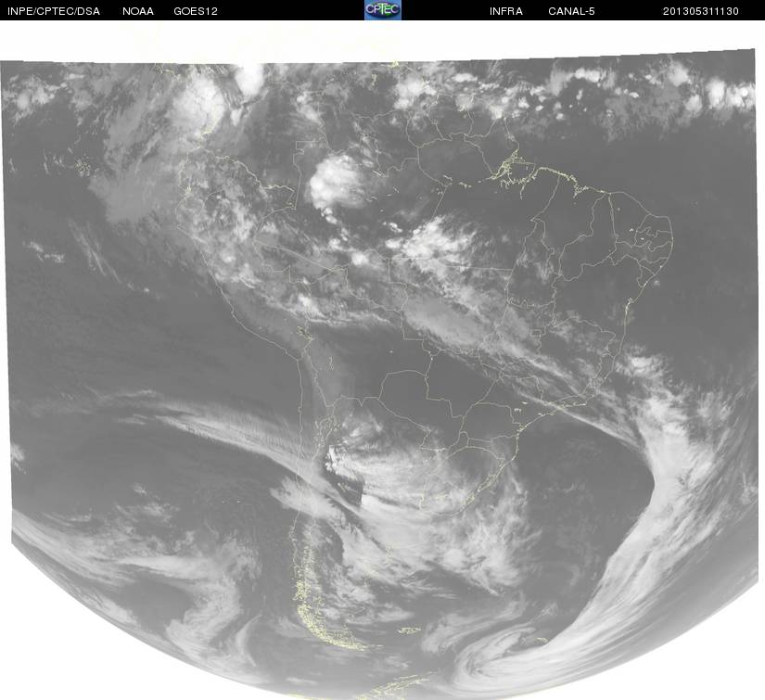Click the CANAL-5 channel label
Viewport: 765px width, 700px height.
pyautogui.click(x=571, y=11)
